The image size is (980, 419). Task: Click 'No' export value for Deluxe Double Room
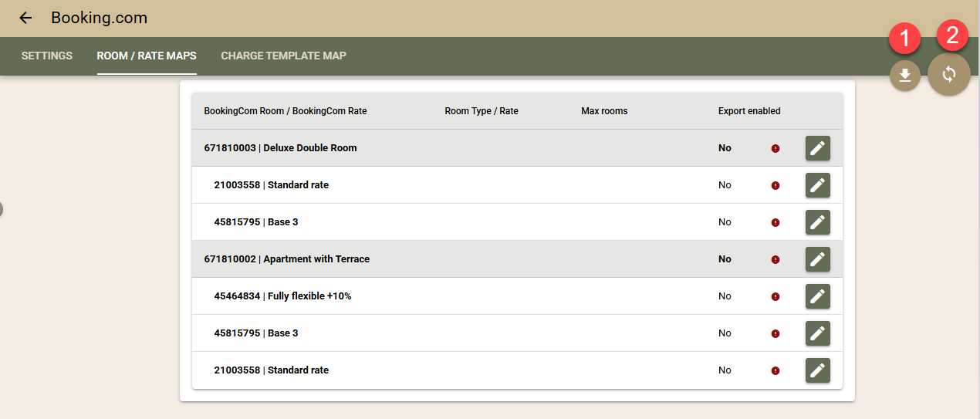[x=725, y=148]
